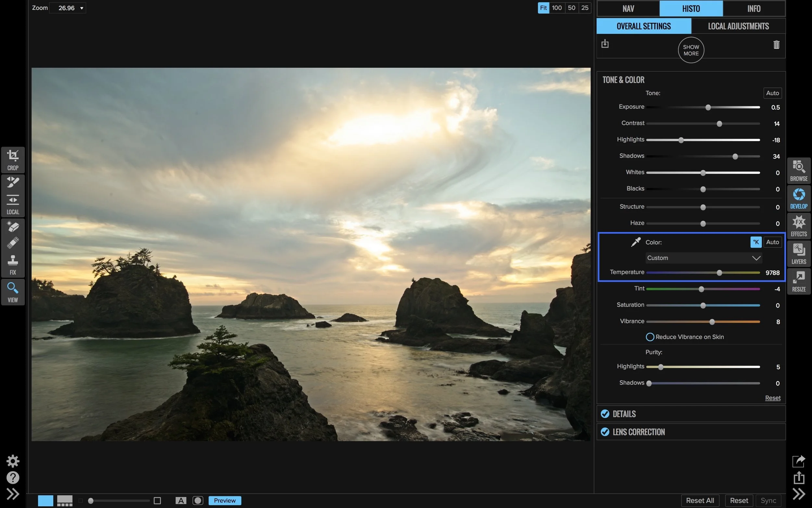The width and height of the screenshot is (812, 508).
Task: Click the small thumbnail-size icon left of slider
Action: point(81,501)
